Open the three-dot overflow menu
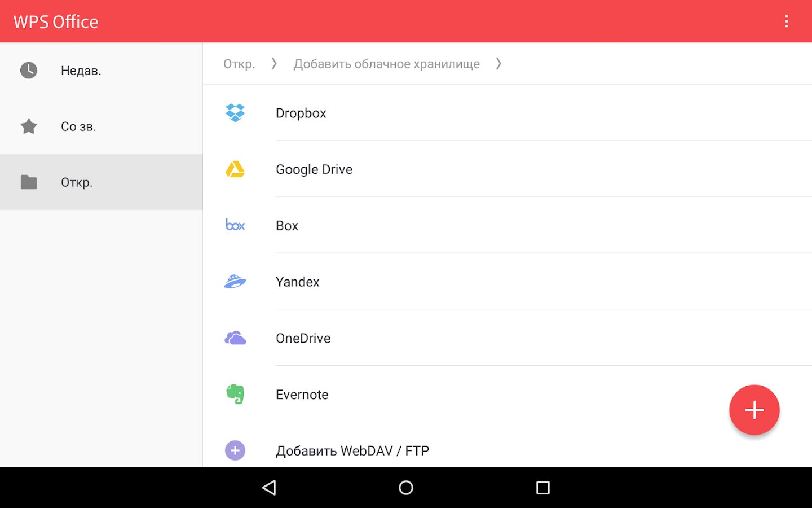 pos(786,21)
